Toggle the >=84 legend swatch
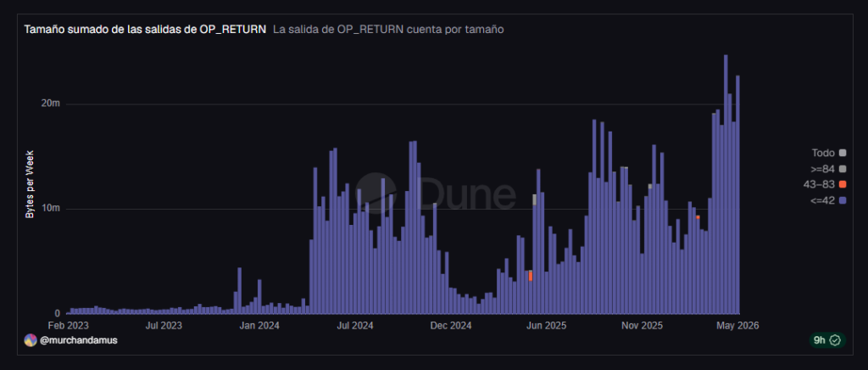Screen dimensions: 868x370 tap(843, 169)
